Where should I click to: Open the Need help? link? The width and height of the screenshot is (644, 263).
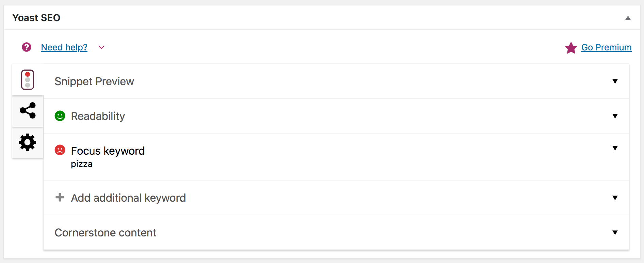(64, 47)
